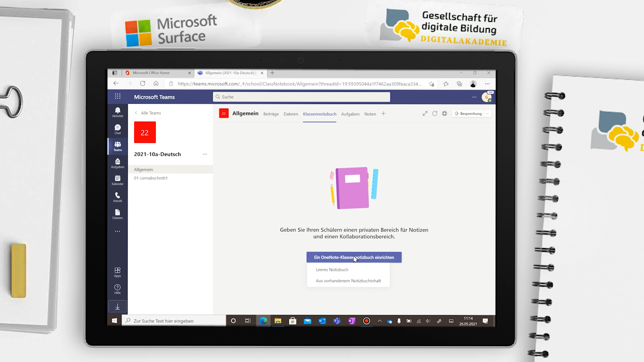Open a new browser tab
This screenshot has width=644, height=362.
click(x=272, y=73)
